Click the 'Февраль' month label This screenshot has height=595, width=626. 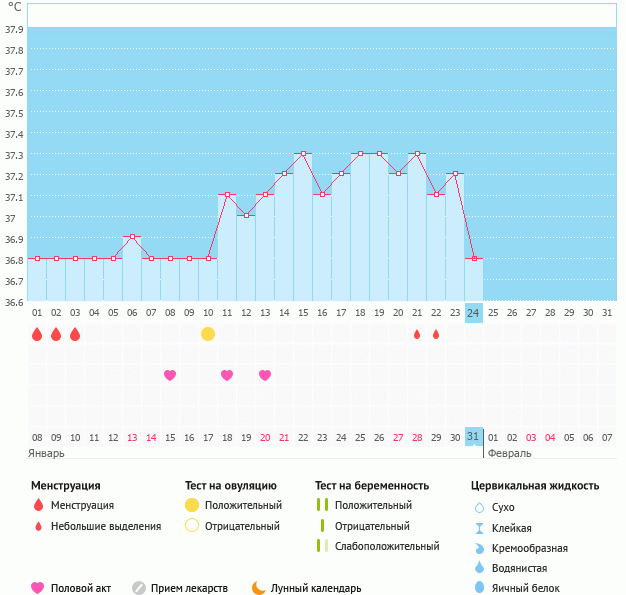pos(509,453)
